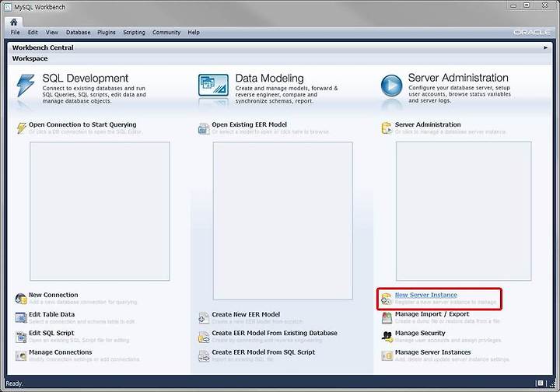Click the SQL Development heading

click(x=86, y=79)
